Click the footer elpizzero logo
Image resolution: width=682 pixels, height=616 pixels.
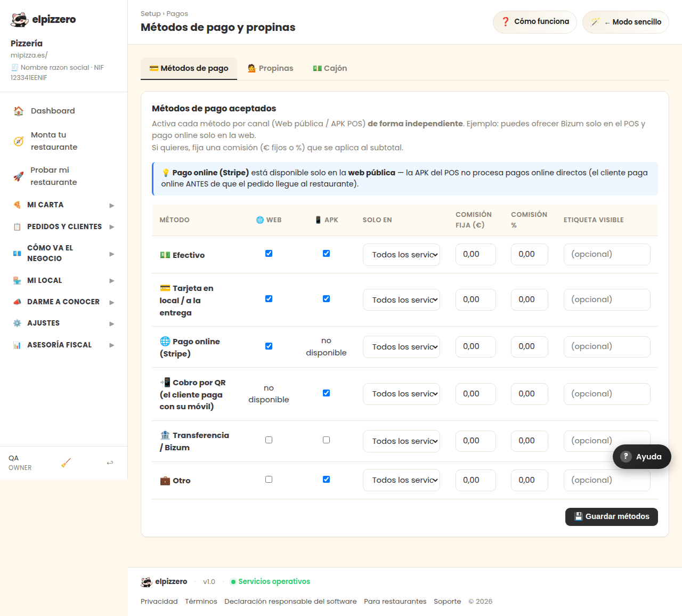[147, 582]
